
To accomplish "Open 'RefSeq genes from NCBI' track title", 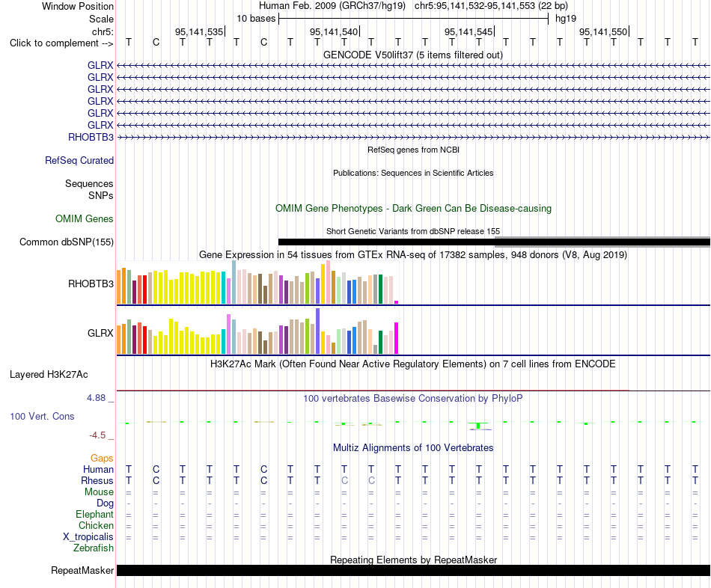I will pyautogui.click(x=413, y=150).
